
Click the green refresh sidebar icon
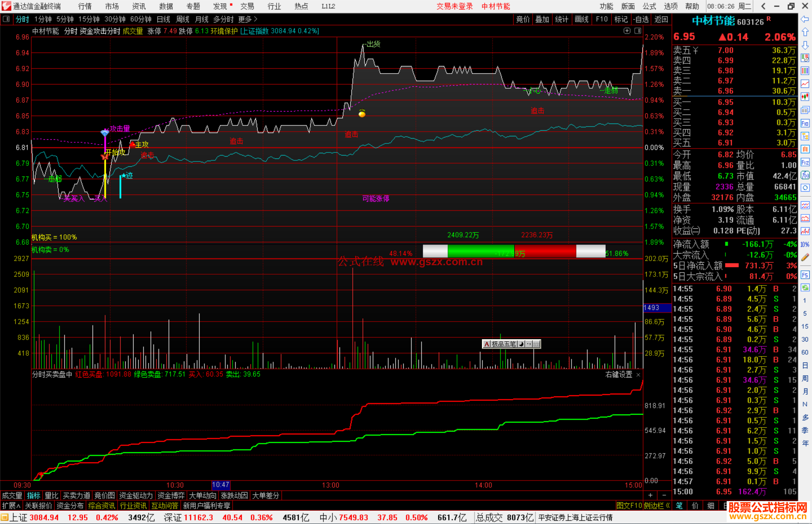tap(805, 288)
